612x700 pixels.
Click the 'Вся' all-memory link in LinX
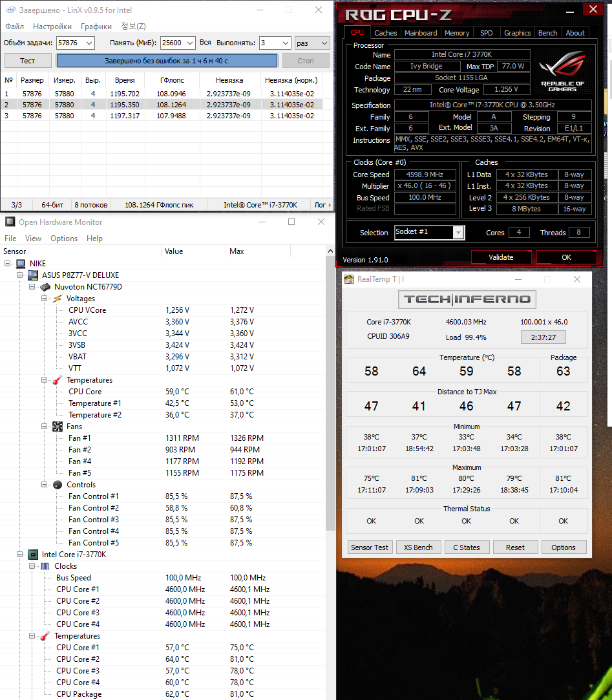tap(206, 43)
